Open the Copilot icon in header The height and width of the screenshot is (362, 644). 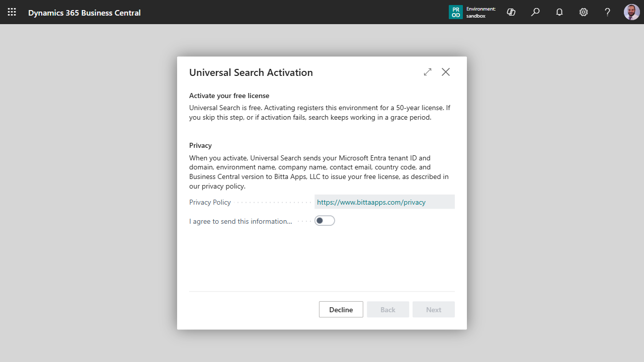[511, 12]
